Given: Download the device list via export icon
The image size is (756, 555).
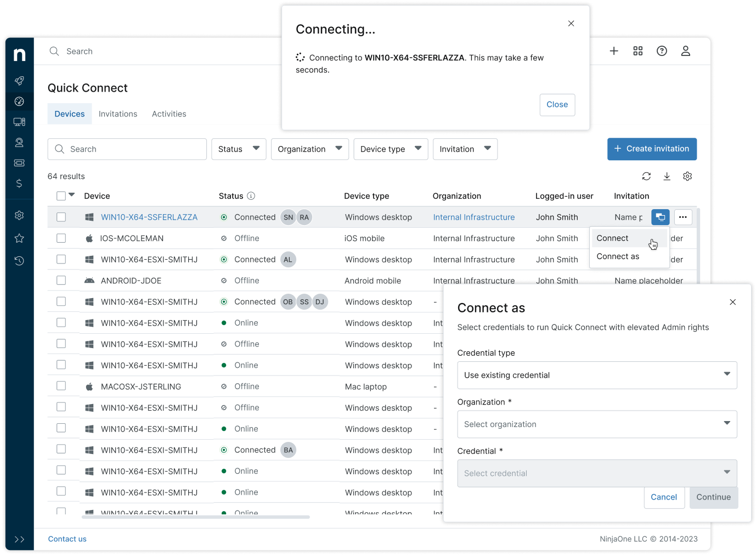Looking at the screenshot, I should [x=667, y=176].
